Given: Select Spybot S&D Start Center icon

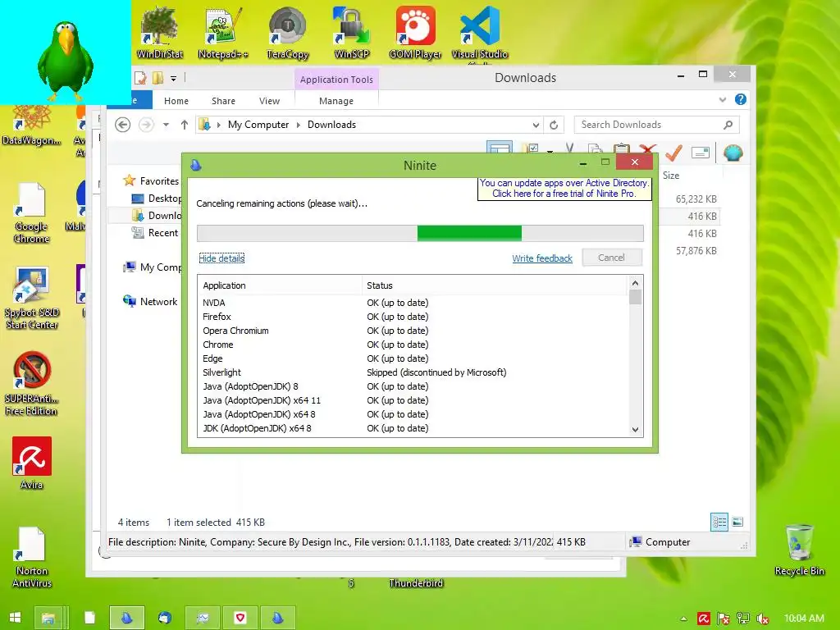Looking at the screenshot, I should [x=32, y=298].
